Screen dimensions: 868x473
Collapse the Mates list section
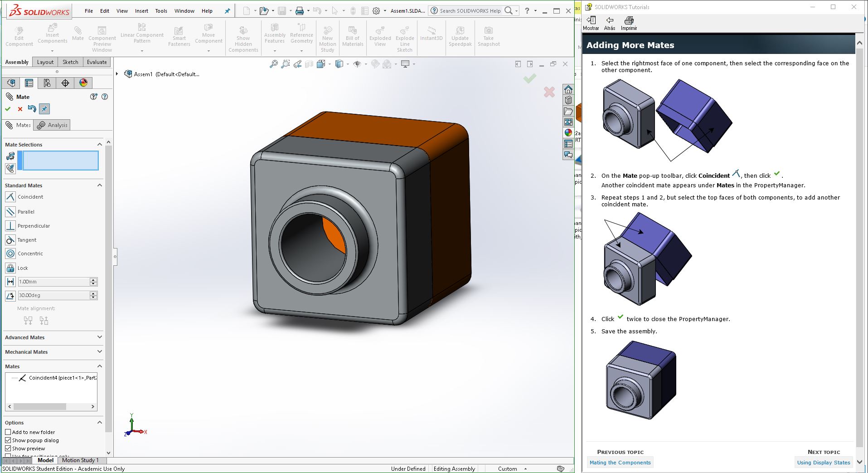pos(100,366)
